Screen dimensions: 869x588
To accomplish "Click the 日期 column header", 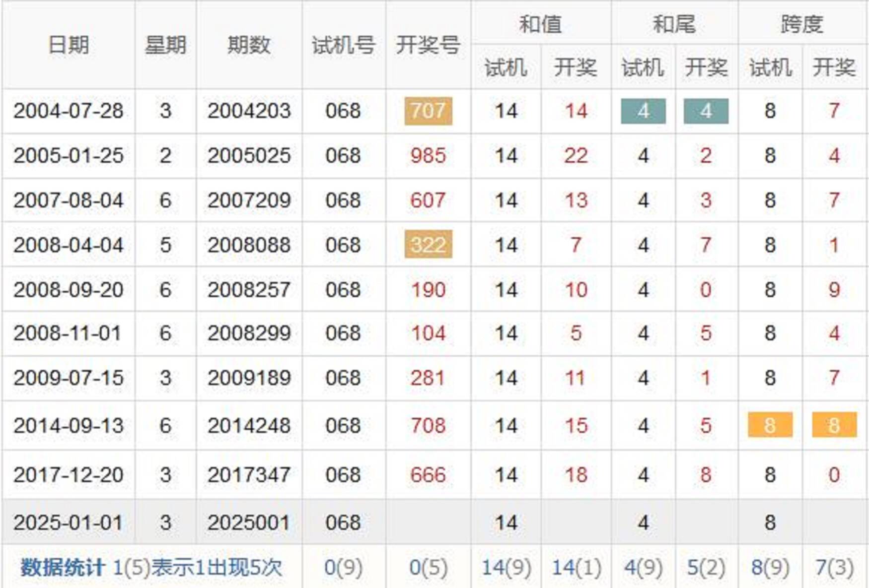I will pyautogui.click(x=69, y=45).
